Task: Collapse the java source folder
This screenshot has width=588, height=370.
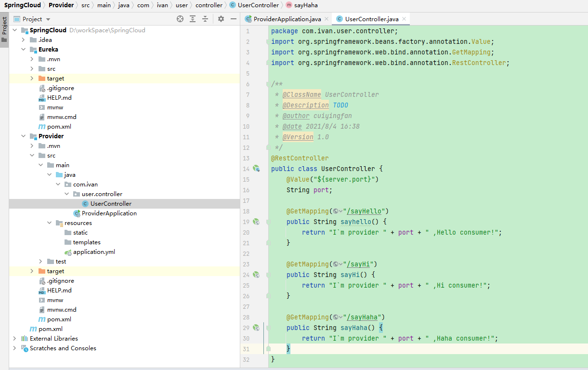Action: [x=50, y=174]
